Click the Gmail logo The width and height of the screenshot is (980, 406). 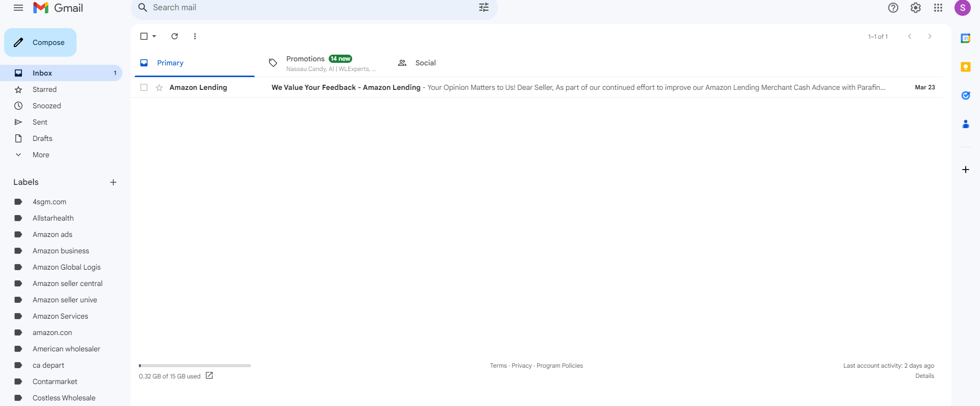(x=58, y=8)
